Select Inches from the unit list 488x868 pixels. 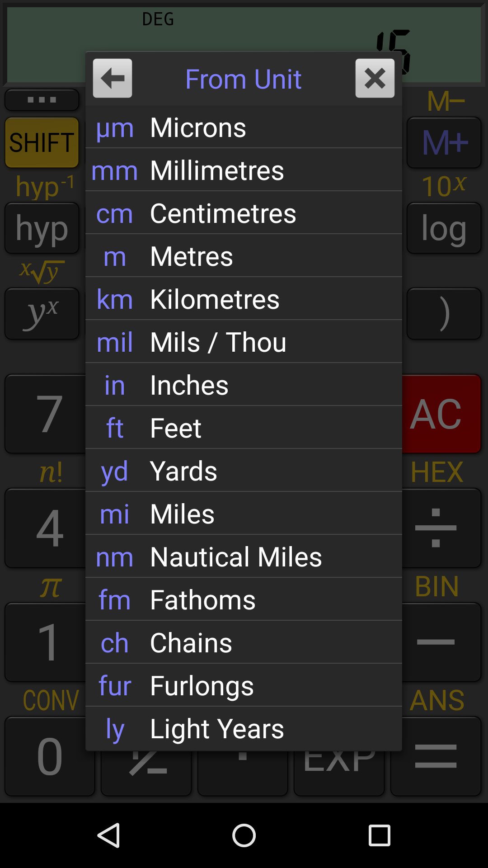[x=244, y=385]
